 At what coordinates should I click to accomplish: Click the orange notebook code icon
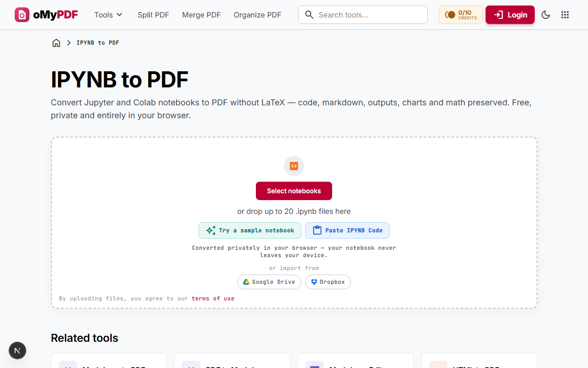[294, 166]
